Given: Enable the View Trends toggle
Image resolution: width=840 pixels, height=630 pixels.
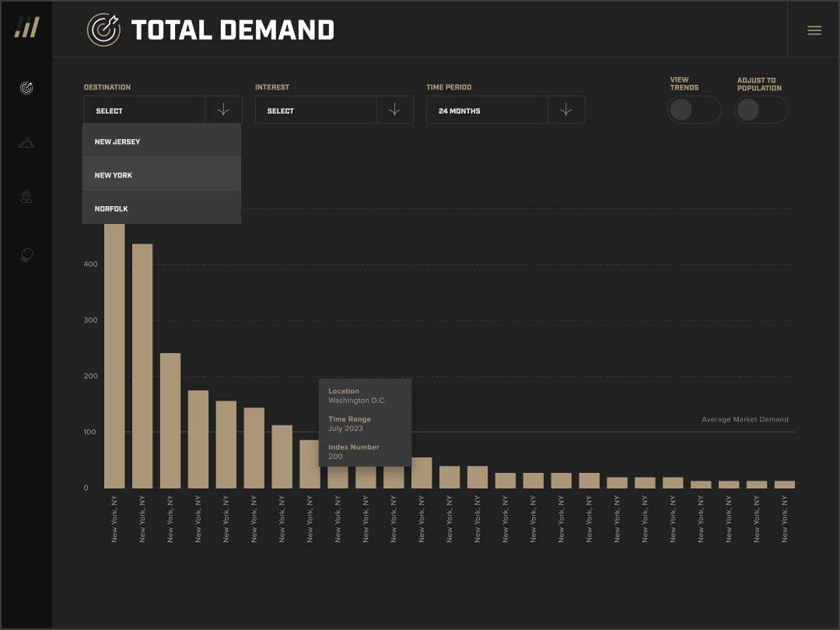Looking at the screenshot, I should (695, 110).
